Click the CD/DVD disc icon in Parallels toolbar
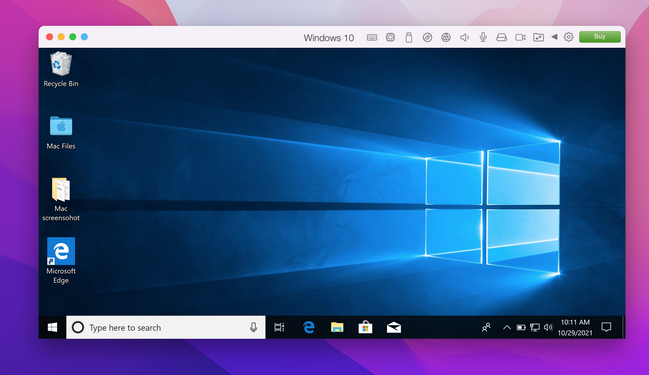Image resolution: width=649 pixels, height=375 pixels. click(x=427, y=38)
